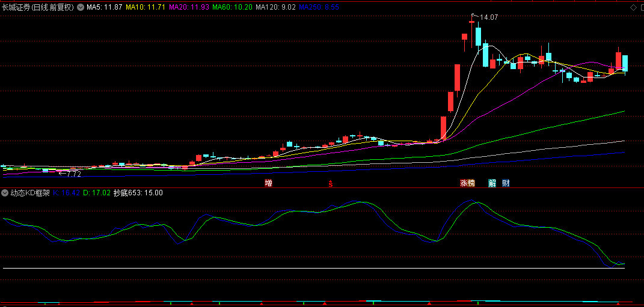Click the 解 event marker icon
The height and width of the screenshot is (307, 644).
click(x=492, y=183)
